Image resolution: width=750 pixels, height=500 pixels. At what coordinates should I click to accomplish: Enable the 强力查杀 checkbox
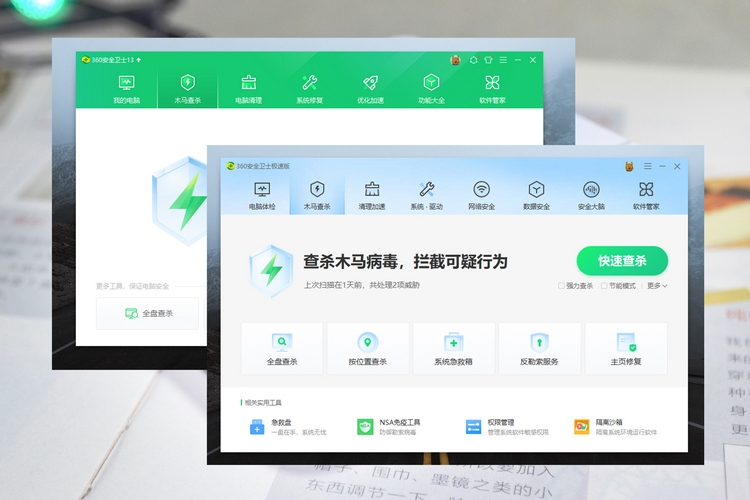[561, 286]
